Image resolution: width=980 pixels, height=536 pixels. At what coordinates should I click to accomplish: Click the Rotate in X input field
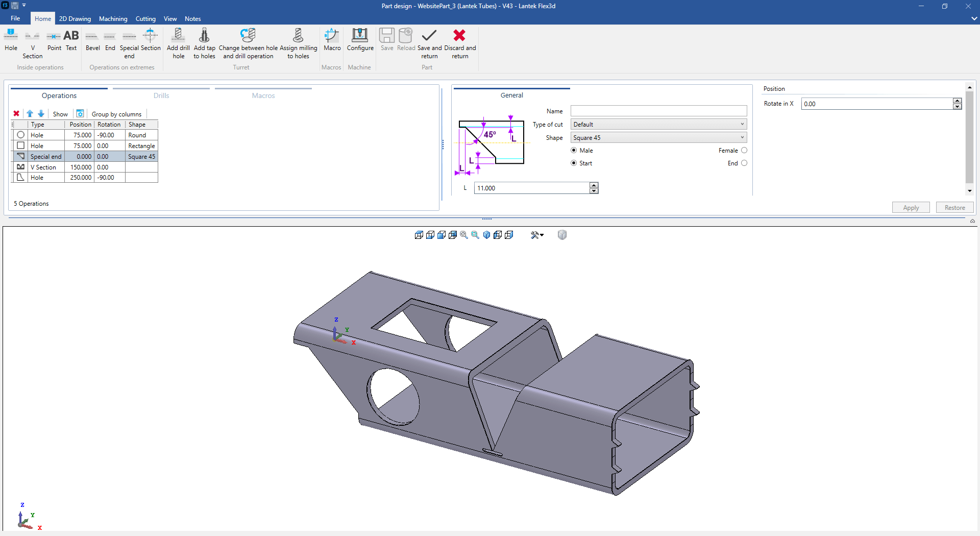[x=876, y=104]
